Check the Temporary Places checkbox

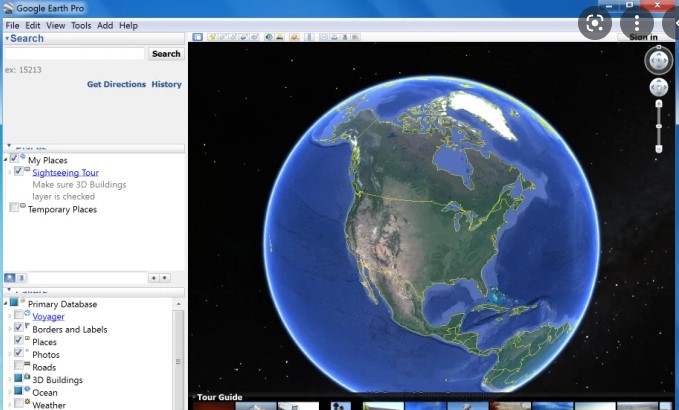pos(14,207)
